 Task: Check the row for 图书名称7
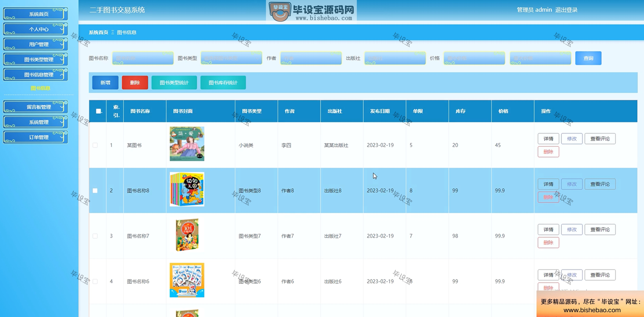click(95, 236)
